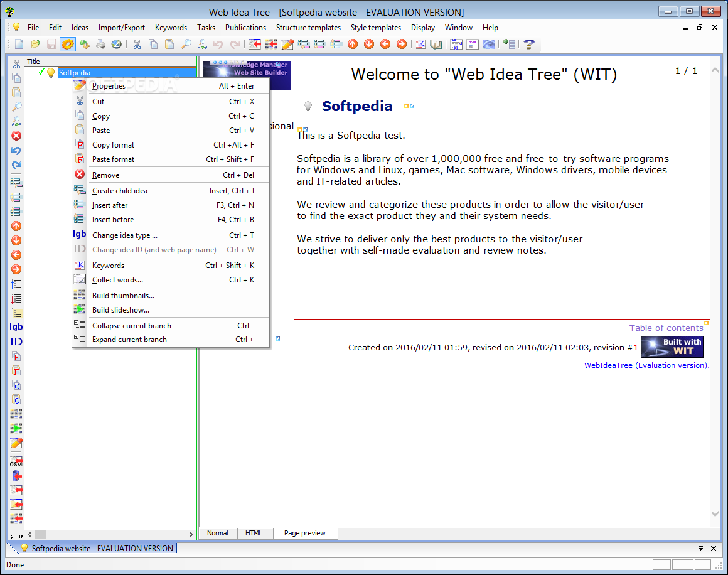Click the orange left arrow in left sidebar
The image size is (728, 575).
(16, 255)
